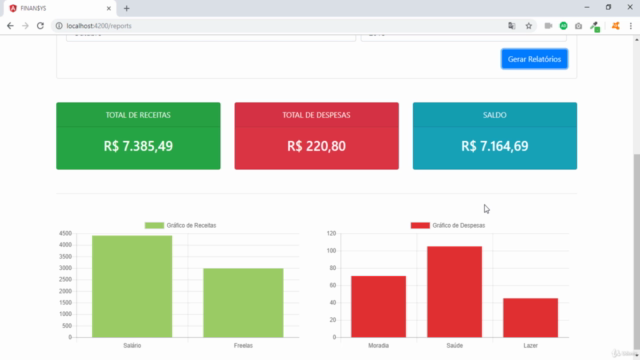Click the Saúde axis label
The height and width of the screenshot is (360, 640).
455,346
